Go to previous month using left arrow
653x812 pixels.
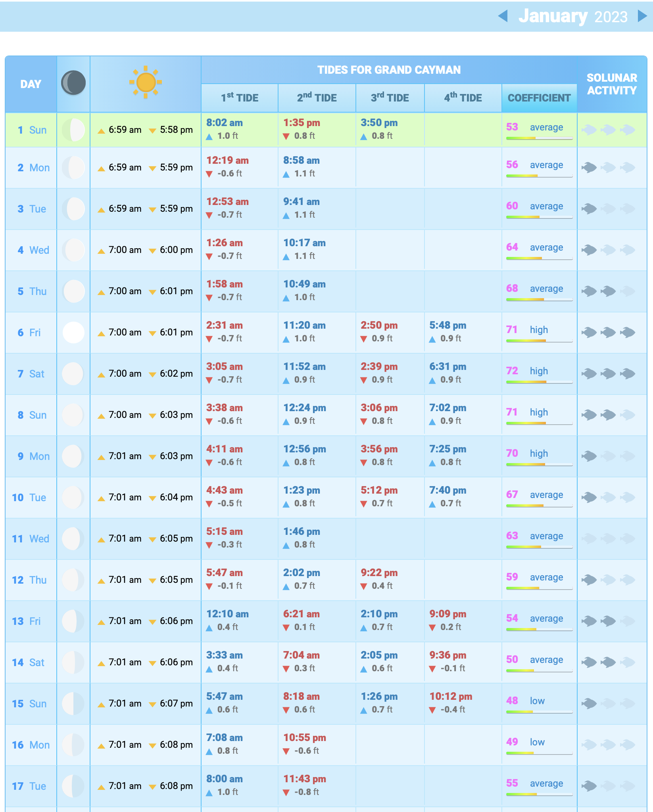(503, 16)
